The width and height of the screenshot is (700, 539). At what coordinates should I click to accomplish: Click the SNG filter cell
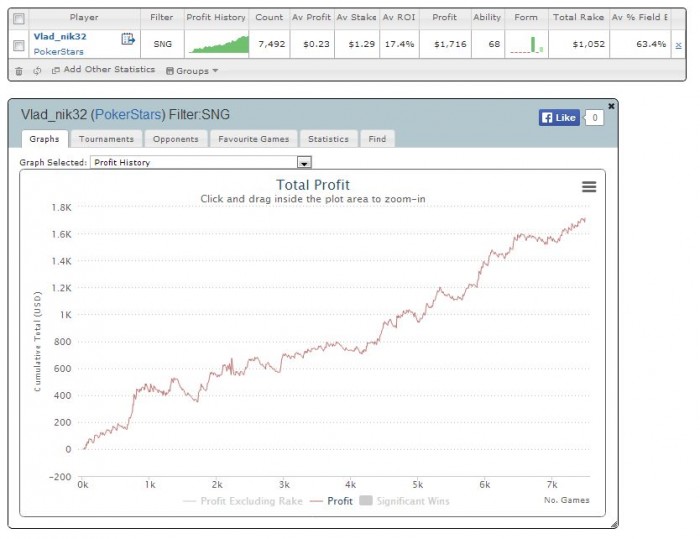coord(162,44)
